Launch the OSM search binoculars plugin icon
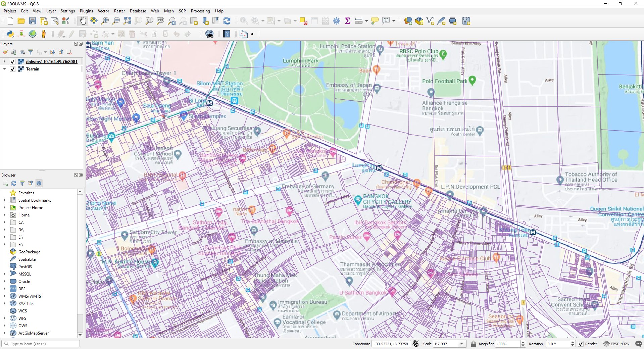This screenshot has height=349, width=644. pyautogui.click(x=209, y=34)
